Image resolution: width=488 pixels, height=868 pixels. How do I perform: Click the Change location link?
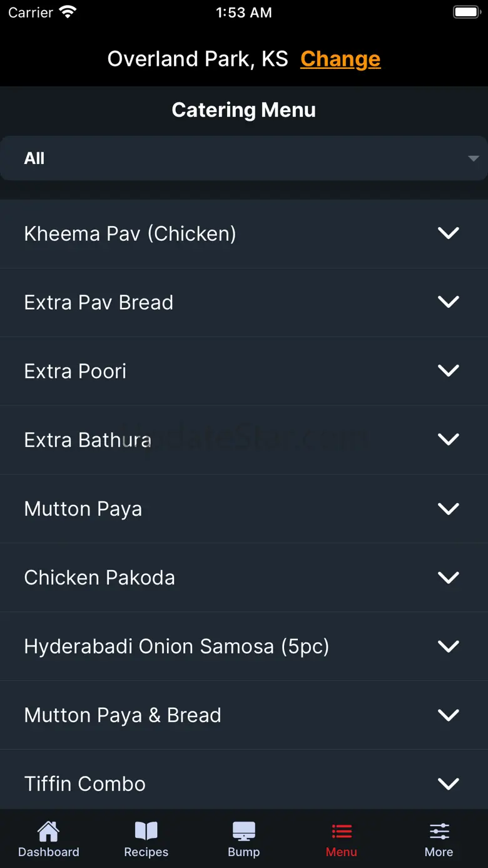(x=340, y=59)
